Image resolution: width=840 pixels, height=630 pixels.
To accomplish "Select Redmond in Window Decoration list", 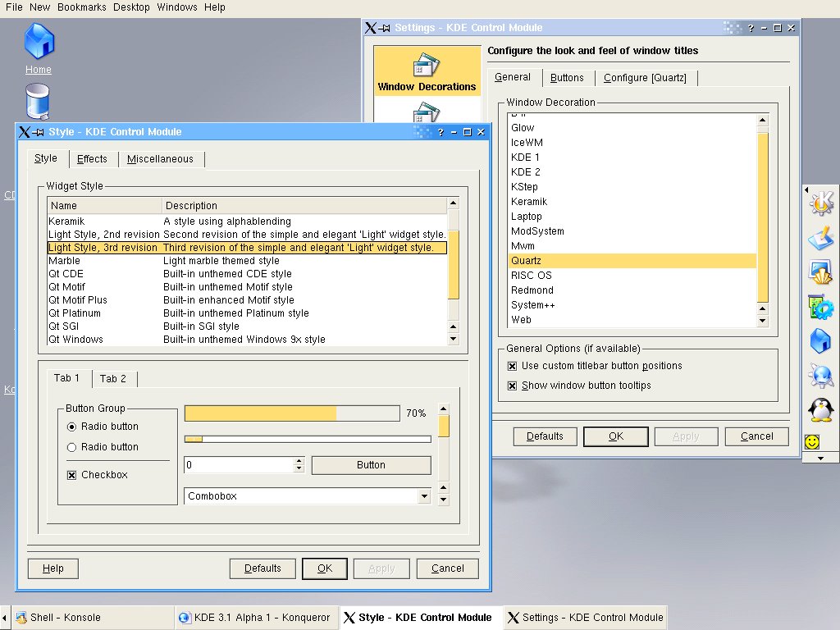I will (x=632, y=290).
